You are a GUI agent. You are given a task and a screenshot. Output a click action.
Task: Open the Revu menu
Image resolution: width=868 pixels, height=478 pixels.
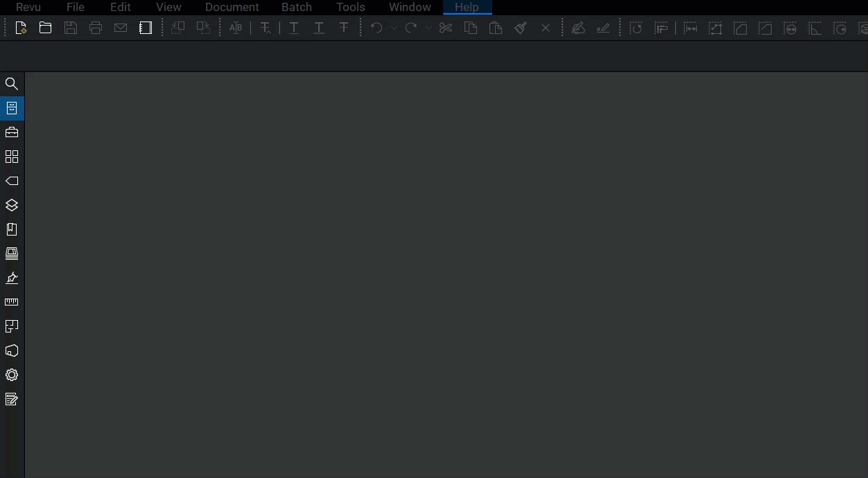28,7
